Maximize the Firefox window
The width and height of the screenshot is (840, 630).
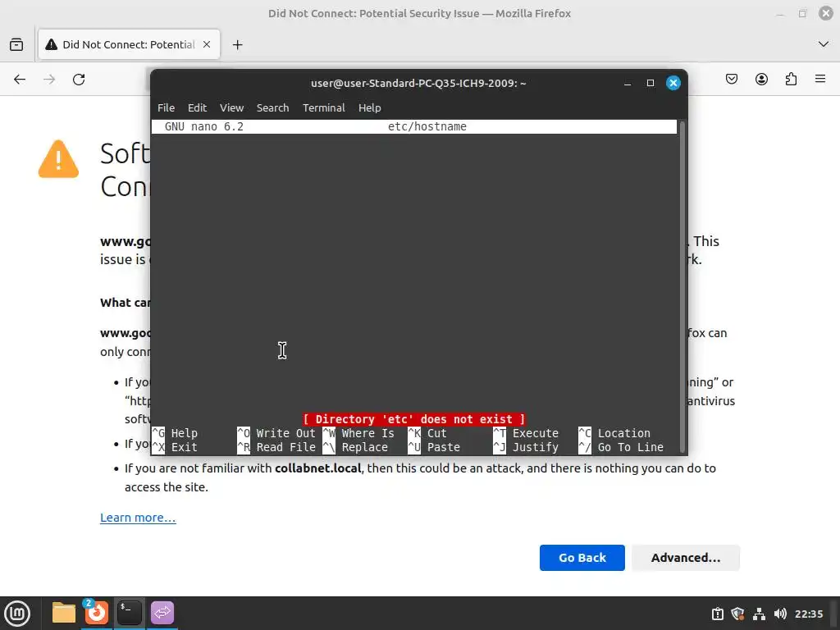click(x=802, y=14)
